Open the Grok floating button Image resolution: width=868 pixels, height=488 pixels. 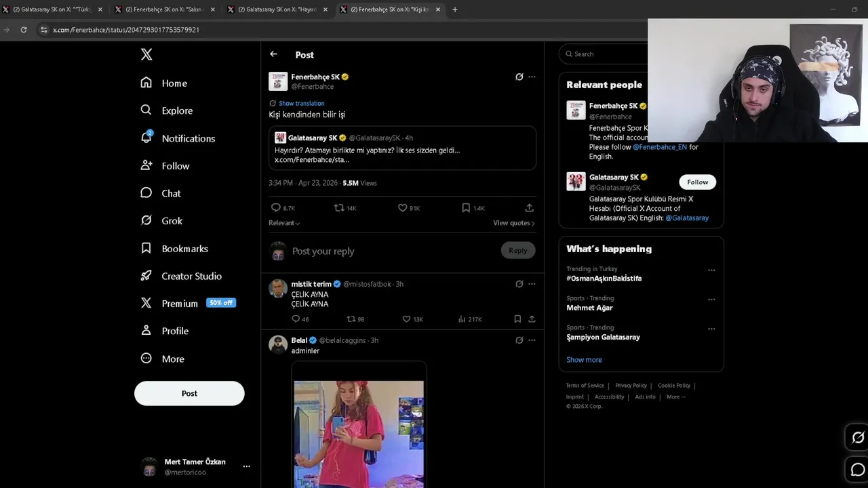pyautogui.click(x=857, y=438)
